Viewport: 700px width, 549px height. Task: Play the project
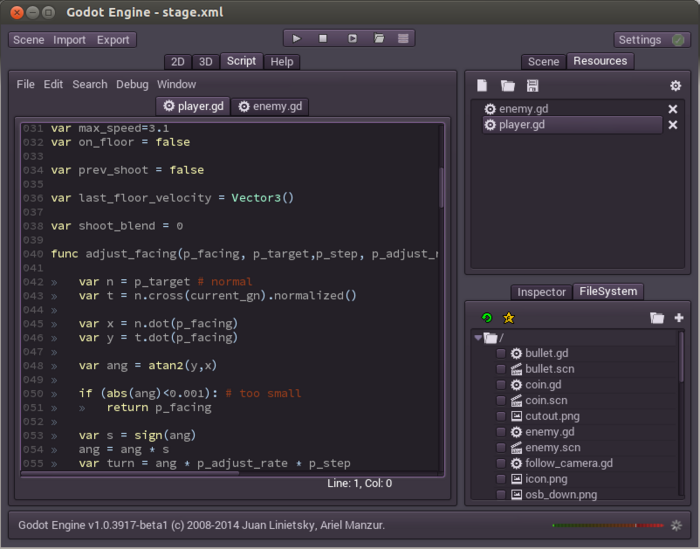(296, 38)
